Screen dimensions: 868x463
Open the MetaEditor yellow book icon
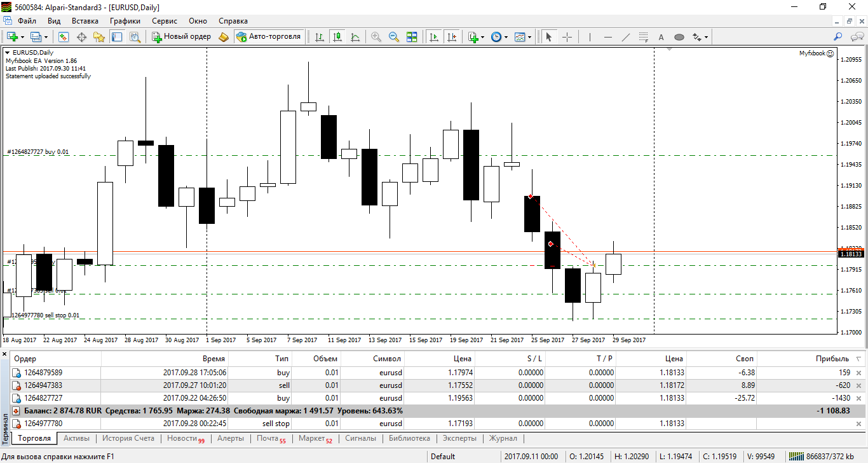224,37
